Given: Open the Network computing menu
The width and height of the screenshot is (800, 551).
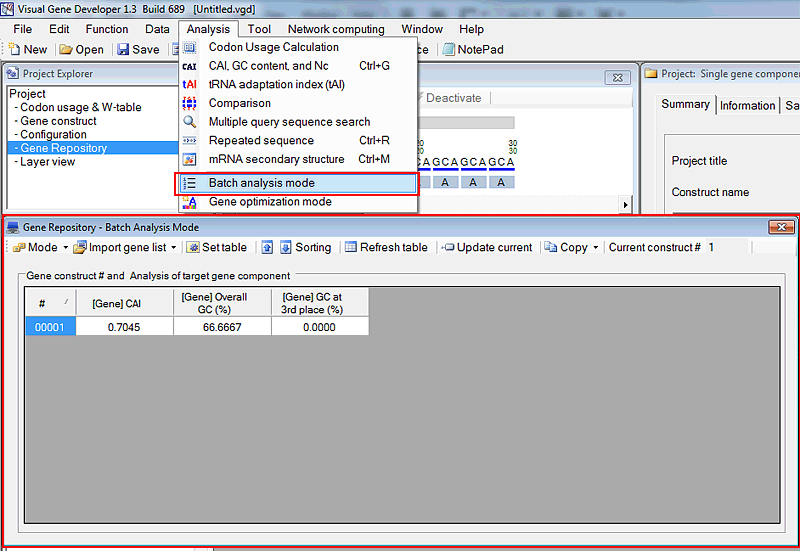Looking at the screenshot, I should click(x=336, y=29).
